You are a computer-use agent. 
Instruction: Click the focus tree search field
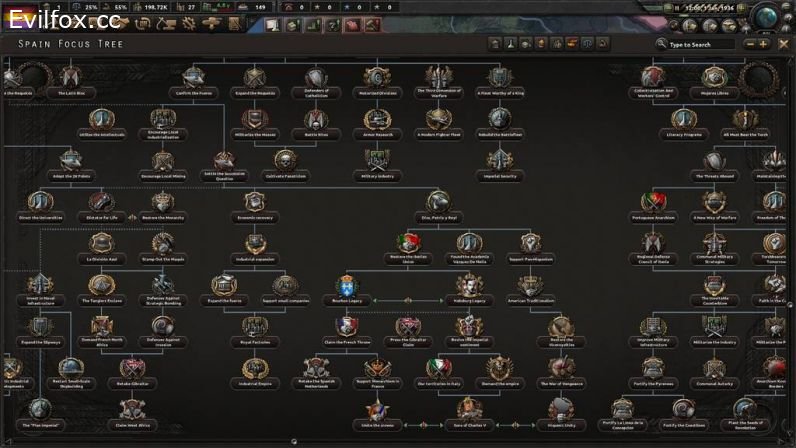(x=700, y=44)
